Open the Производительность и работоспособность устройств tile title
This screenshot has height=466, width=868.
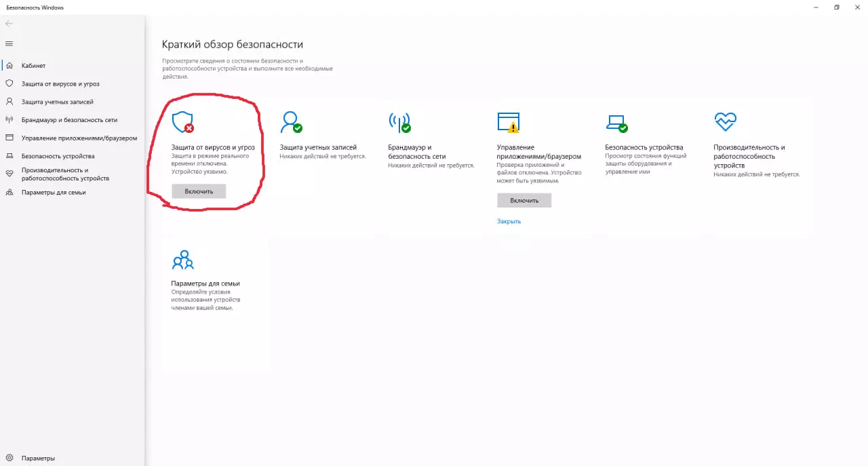pos(749,156)
